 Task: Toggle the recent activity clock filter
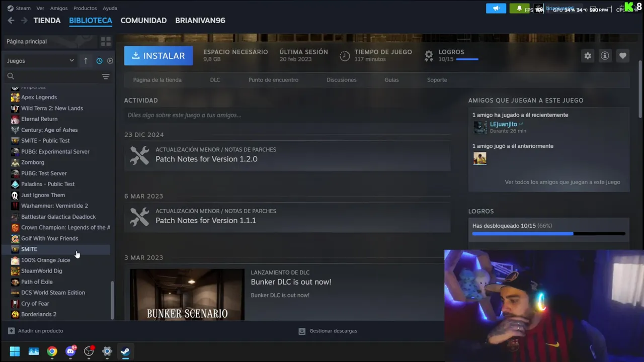tap(99, 61)
